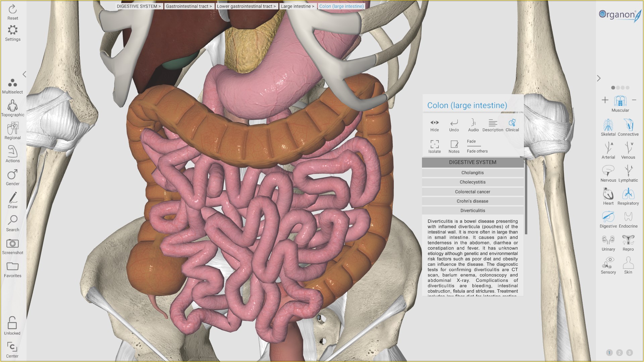Image resolution: width=644 pixels, height=362 pixels.
Task: Click the Multiselect tool icon
Action: click(x=12, y=83)
